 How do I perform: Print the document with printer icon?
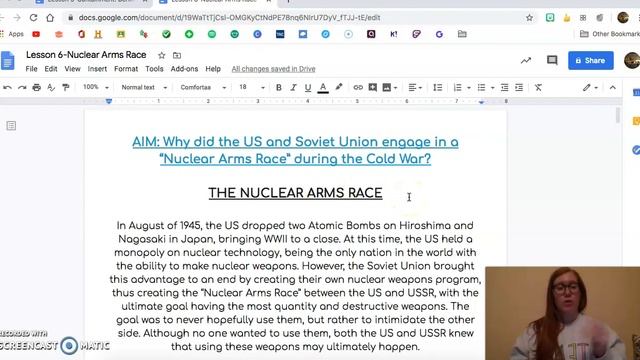[37, 87]
